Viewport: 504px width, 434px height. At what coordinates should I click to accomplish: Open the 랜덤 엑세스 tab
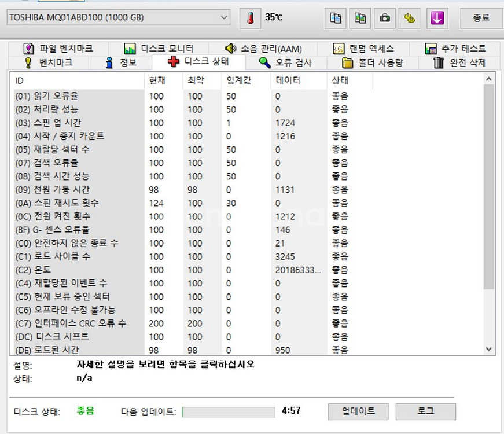click(363, 49)
